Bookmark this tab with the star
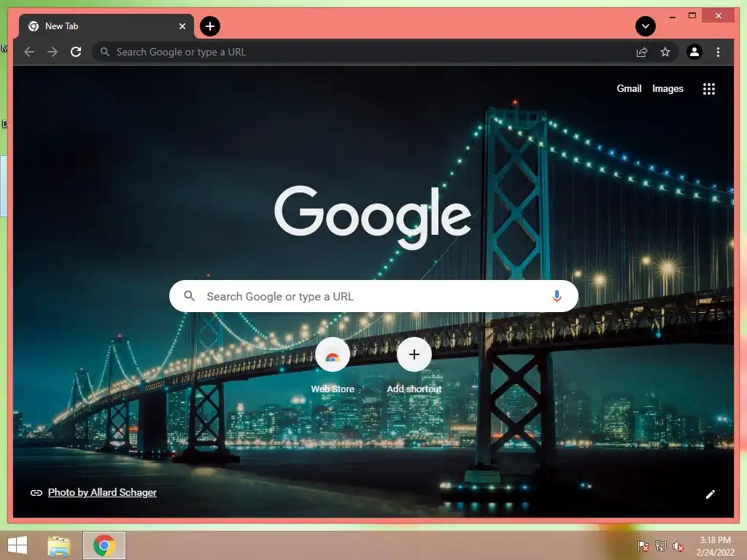The width and height of the screenshot is (747, 560). pyautogui.click(x=665, y=52)
